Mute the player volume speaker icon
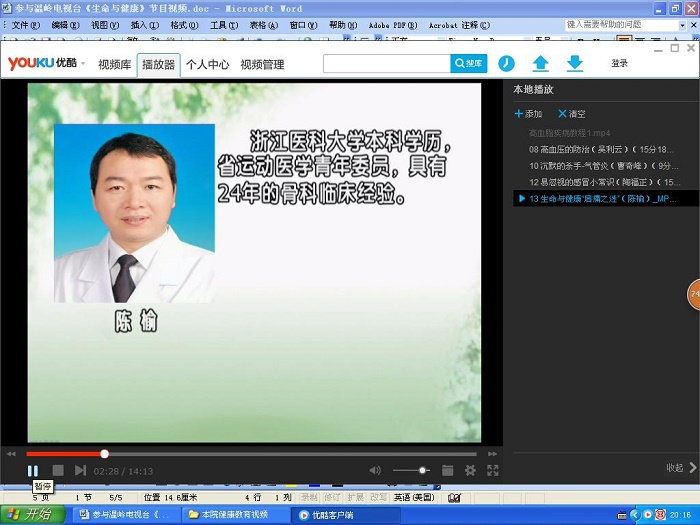The image size is (700, 525). pyautogui.click(x=375, y=470)
